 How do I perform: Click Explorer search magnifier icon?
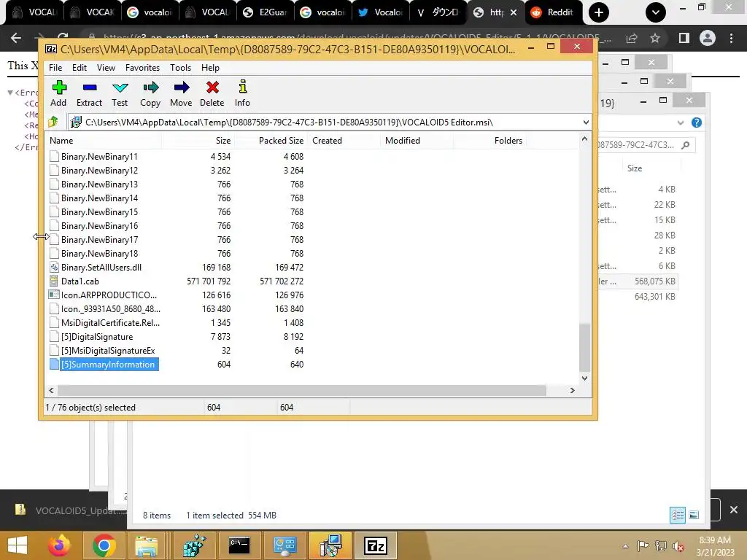pyautogui.click(x=685, y=145)
